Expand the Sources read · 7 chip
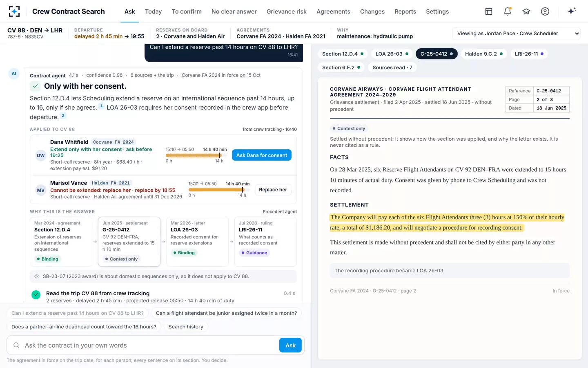The image size is (588, 368). 392,67
